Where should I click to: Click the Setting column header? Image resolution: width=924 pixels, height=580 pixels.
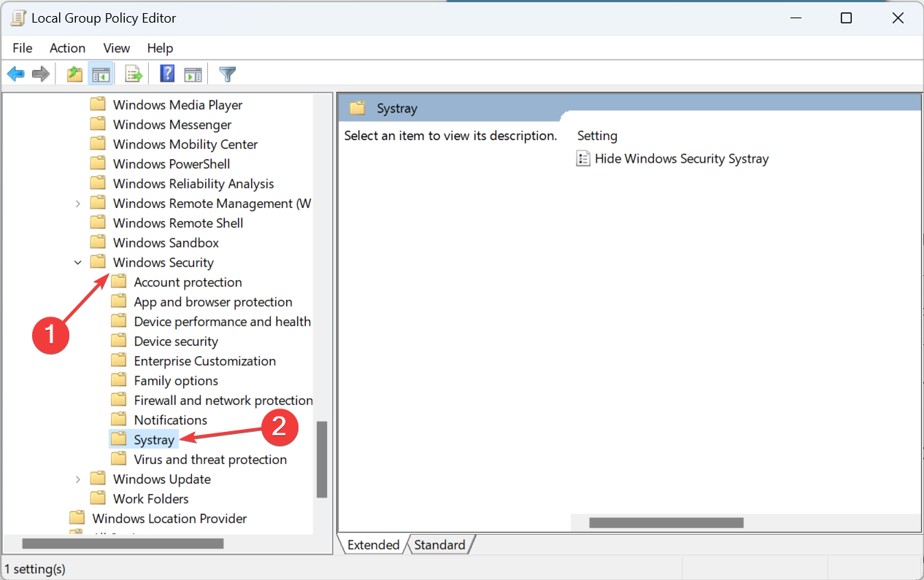click(597, 136)
